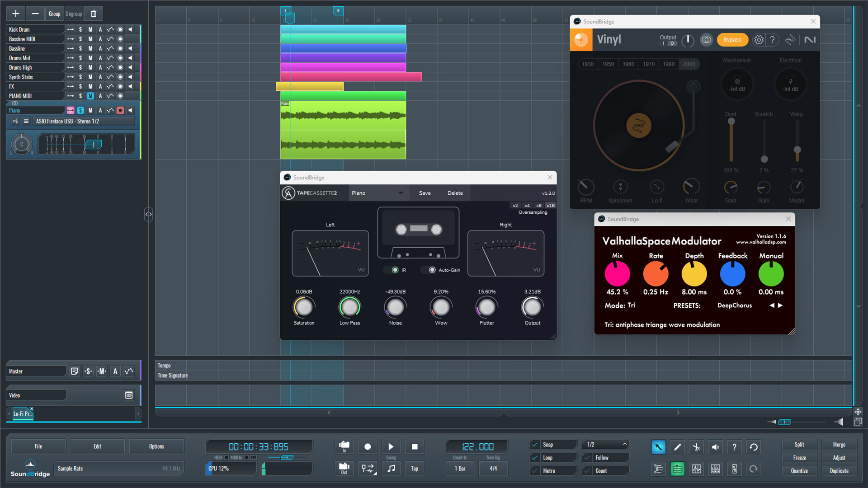This screenshot has height=488, width=868.
Task: Click the Video track screen icon
Action: pos(129,395)
